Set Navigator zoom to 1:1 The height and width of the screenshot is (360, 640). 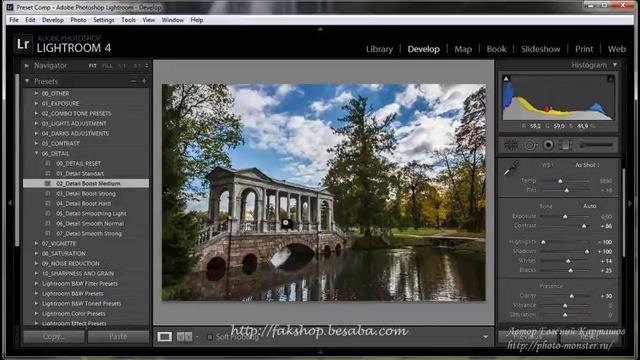click(x=122, y=66)
